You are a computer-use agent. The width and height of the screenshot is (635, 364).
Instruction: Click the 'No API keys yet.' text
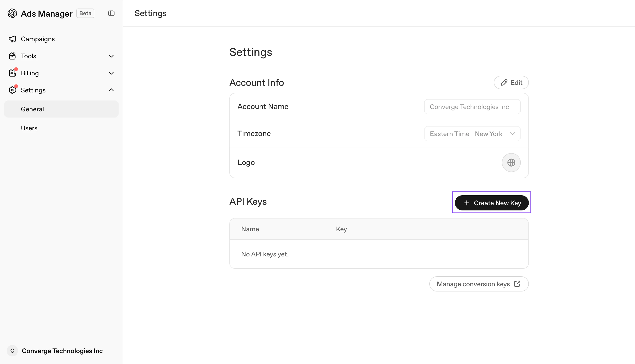tap(265, 254)
